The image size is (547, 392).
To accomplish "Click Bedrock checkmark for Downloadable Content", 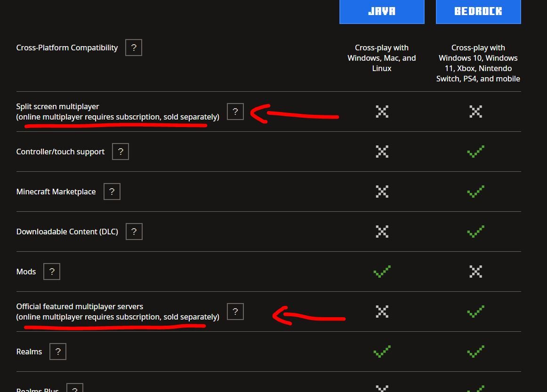I will pyautogui.click(x=476, y=232).
